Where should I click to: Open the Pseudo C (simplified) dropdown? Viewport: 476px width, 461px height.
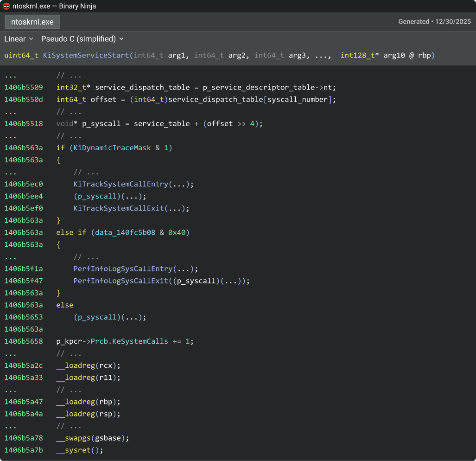point(82,39)
